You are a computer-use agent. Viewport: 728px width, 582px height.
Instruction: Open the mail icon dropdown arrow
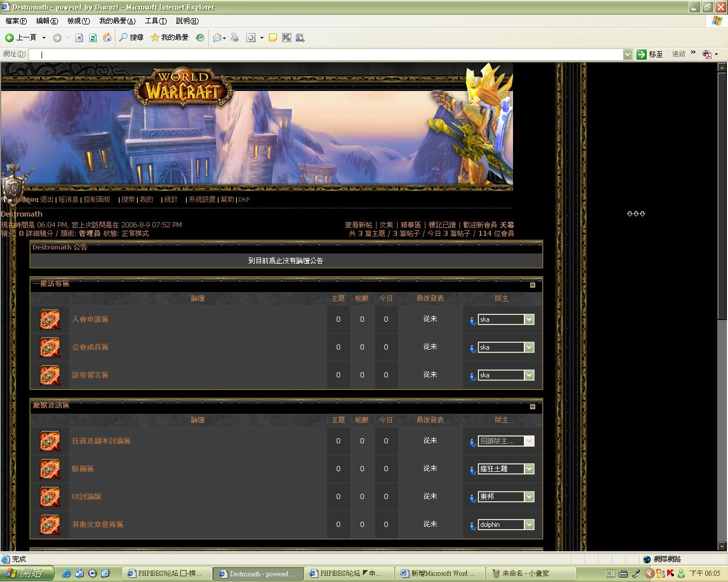point(224,38)
